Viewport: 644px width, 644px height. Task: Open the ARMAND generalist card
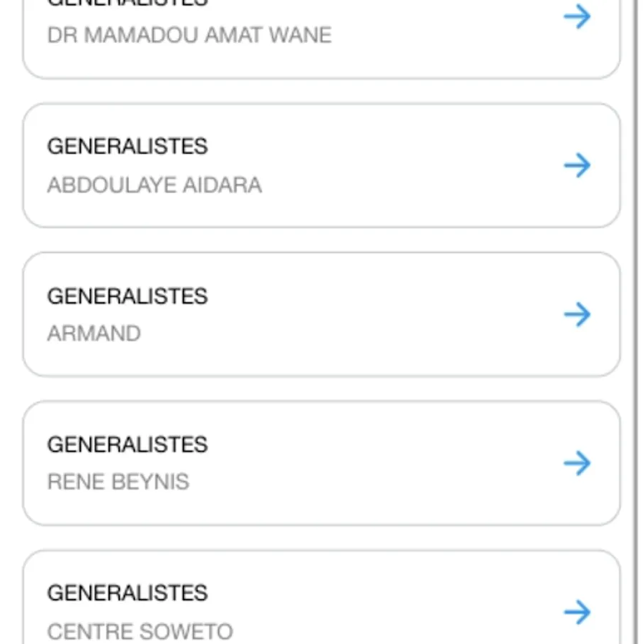coord(322,314)
